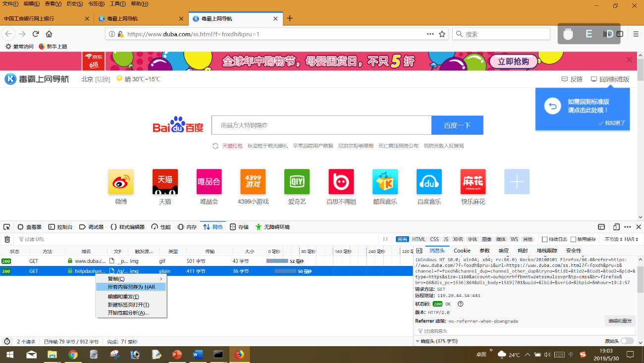Switch to the Cookie details tab
Screen dimensions: 644x363
pyautogui.click(x=462, y=251)
